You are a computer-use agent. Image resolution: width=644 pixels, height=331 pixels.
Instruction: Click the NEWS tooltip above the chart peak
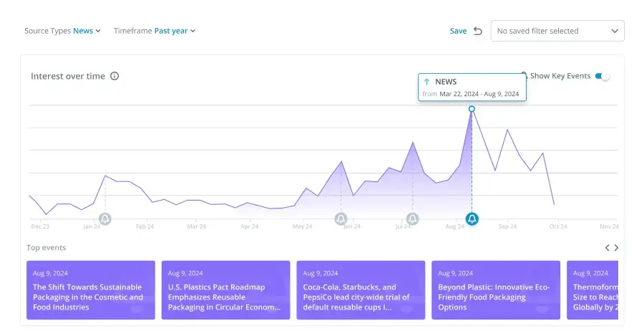coord(472,87)
